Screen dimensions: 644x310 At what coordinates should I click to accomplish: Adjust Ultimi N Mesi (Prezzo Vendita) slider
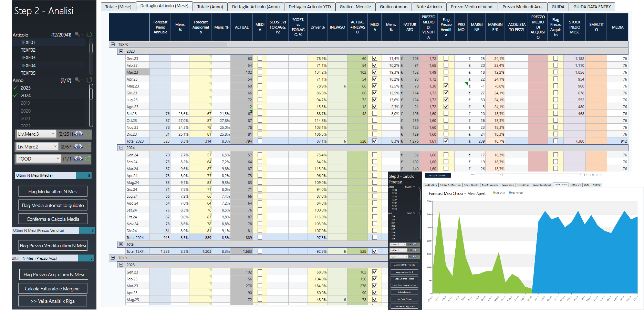tap(53, 230)
